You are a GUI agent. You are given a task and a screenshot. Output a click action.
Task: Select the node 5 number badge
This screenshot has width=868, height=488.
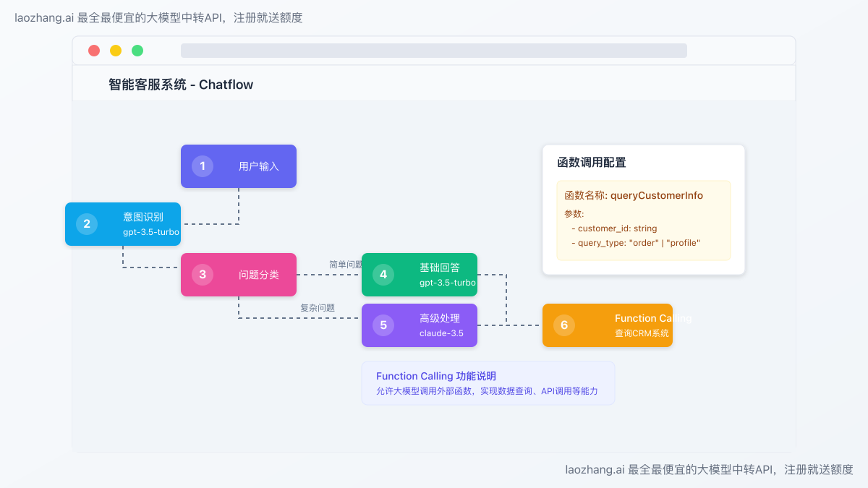[x=383, y=325]
